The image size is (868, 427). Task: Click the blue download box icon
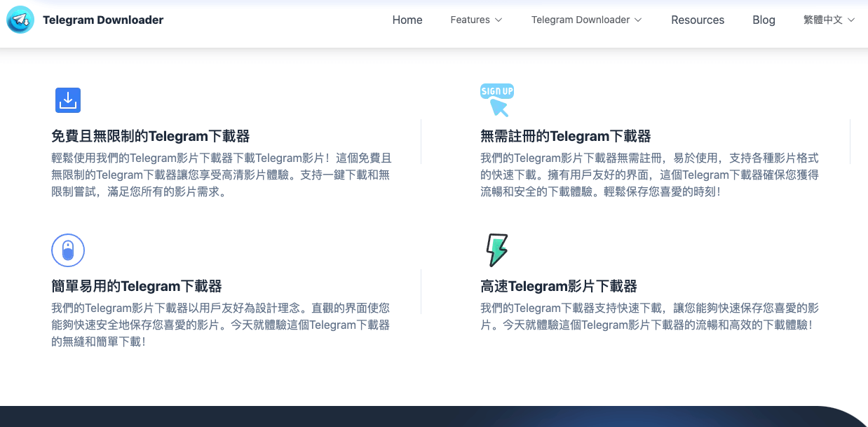click(68, 100)
